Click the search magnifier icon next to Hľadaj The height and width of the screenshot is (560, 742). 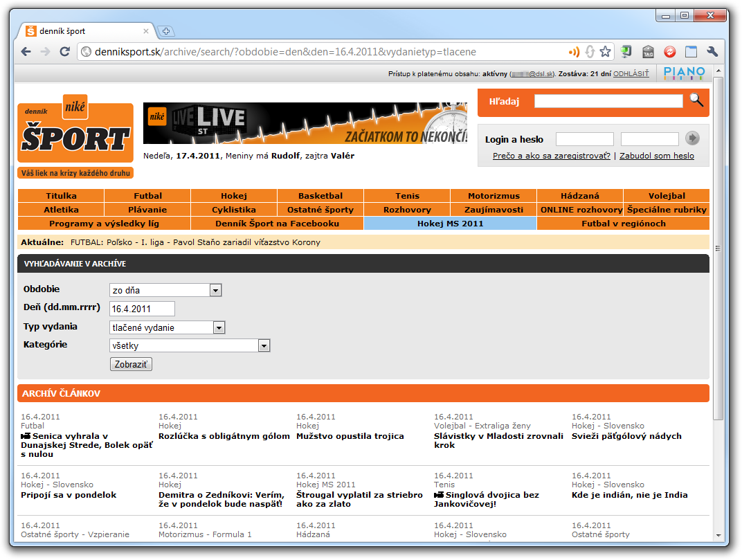pyautogui.click(x=696, y=100)
